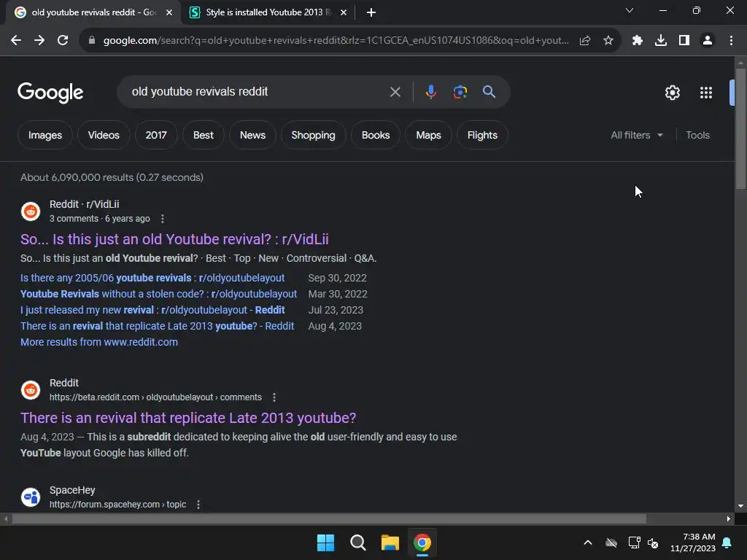
Task: Open 'Is there any 2005/06 youtube revivals' link
Action: (152, 278)
